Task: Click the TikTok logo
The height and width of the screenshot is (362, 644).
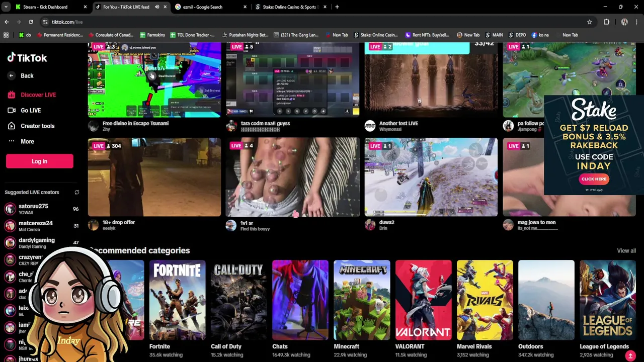Action: coord(27,57)
